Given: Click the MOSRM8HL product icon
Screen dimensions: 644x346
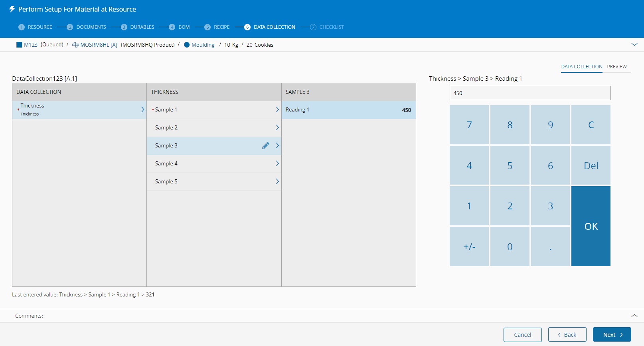Looking at the screenshot, I should [x=75, y=45].
